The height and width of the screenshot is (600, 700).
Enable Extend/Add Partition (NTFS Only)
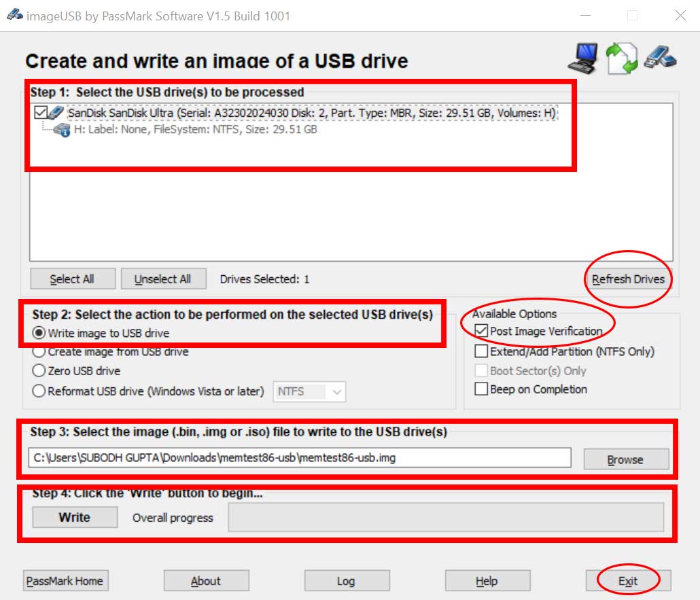(480, 351)
